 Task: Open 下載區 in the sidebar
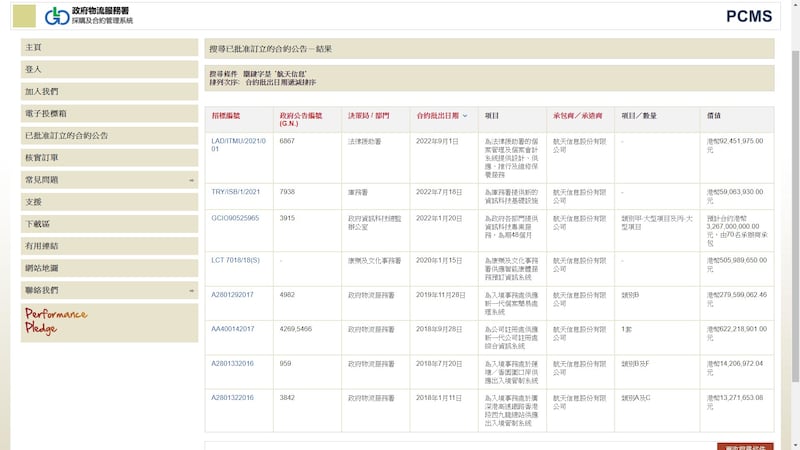(x=37, y=224)
